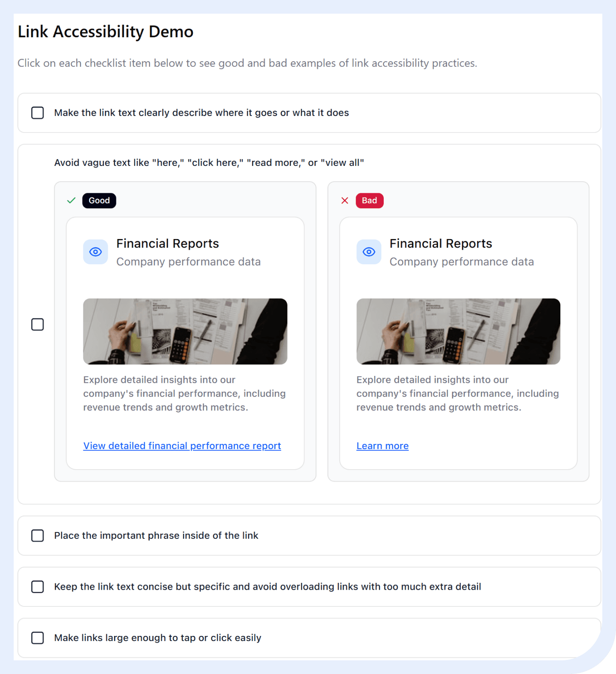Select the Good label badge

[x=99, y=200]
